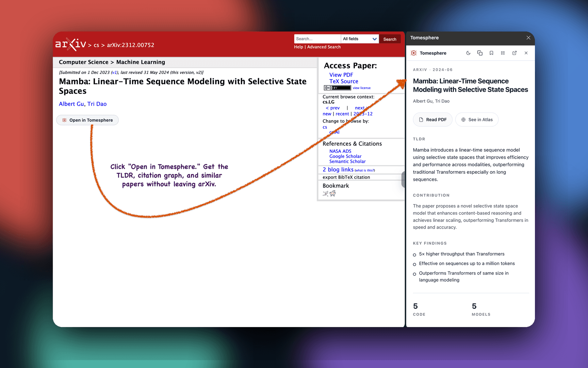Viewport: 588px width, 368px height.
Task: Click the TLDR section heading
Action: 419,139
